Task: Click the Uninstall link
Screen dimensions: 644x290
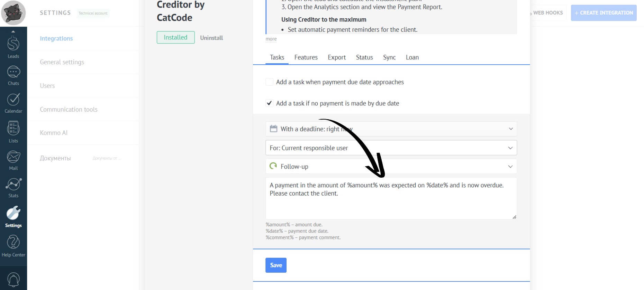Action: [x=211, y=38]
